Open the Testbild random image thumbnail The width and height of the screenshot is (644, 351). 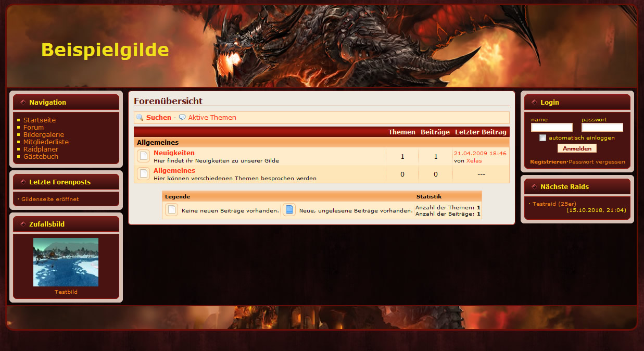click(x=66, y=262)
